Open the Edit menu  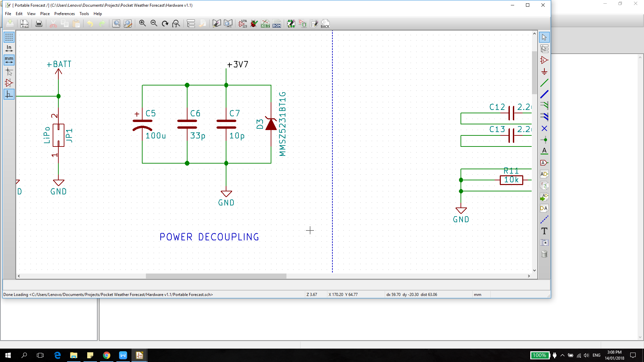pos(19,14)
